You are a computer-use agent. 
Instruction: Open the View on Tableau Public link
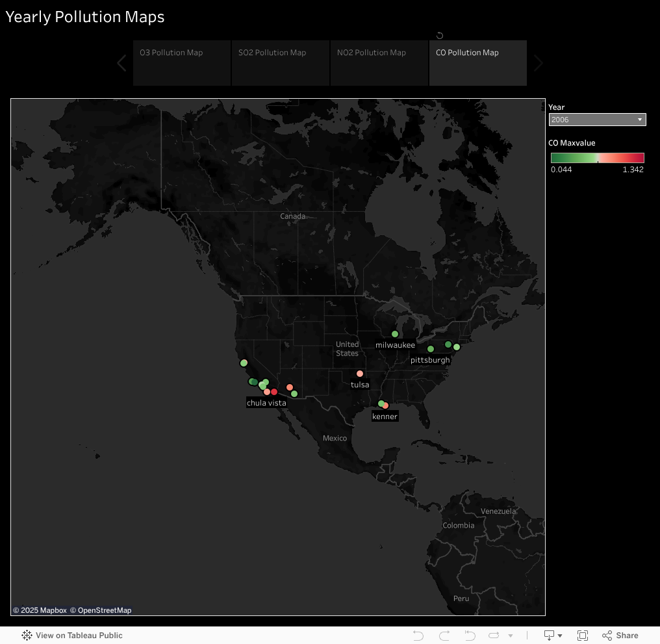pos(78,635)
